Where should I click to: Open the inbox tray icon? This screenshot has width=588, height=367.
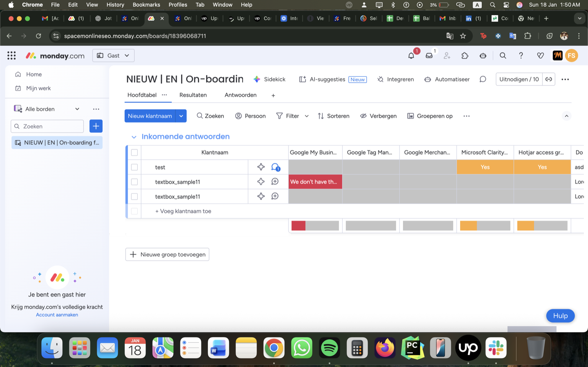[x=429, y=56]
